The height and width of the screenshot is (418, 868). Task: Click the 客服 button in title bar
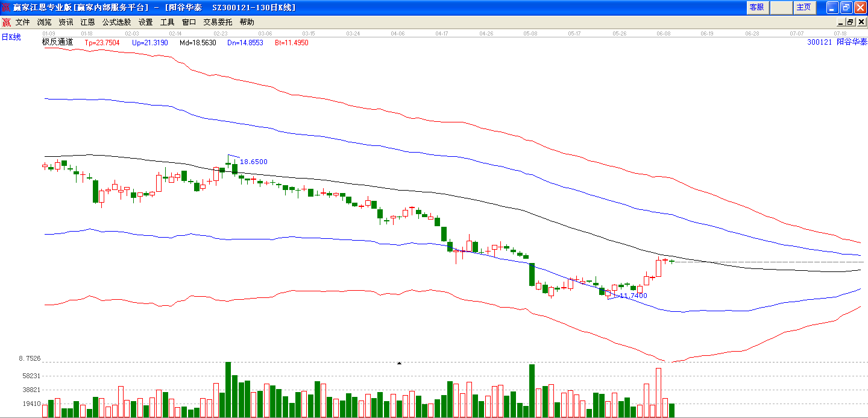tap(757, 7)
